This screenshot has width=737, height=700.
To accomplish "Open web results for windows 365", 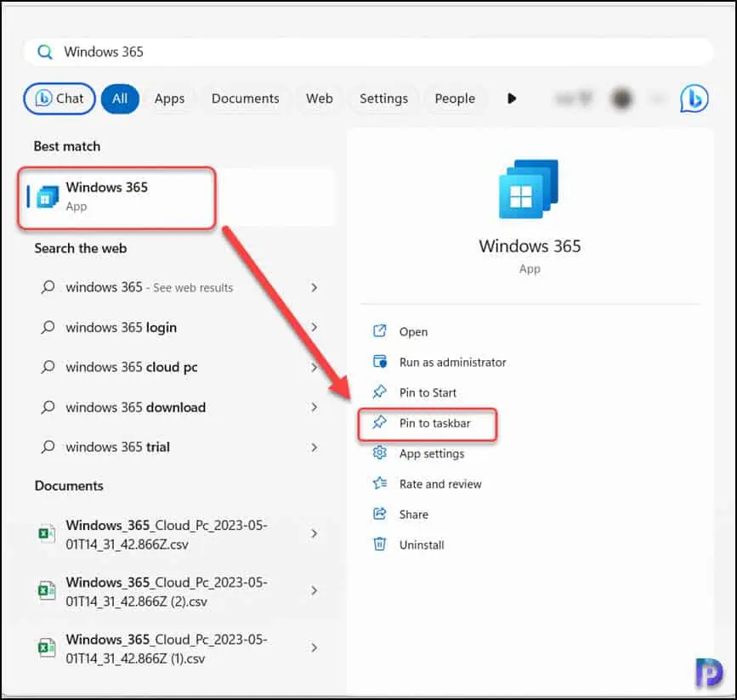I will coord(179,287).
